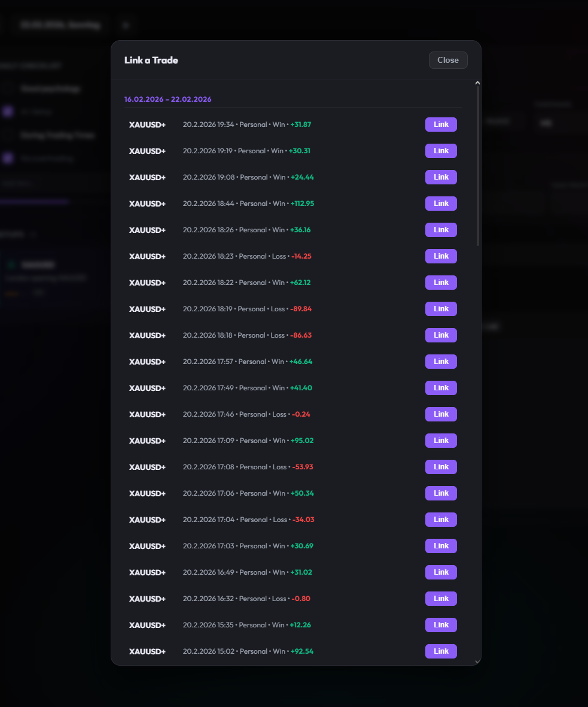This screenshot has width=588, height=707.
Task: Link the 18:18 losing trade
Action: [x=441, y=335]
